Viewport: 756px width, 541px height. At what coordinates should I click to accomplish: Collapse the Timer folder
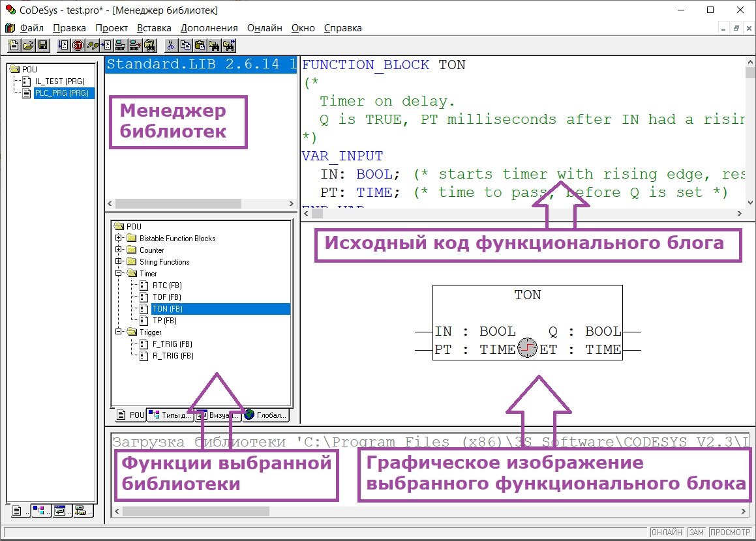118,273
